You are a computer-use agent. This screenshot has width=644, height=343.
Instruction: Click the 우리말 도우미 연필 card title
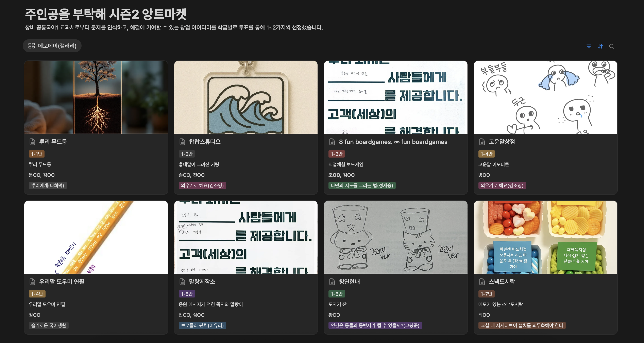click(x=62, y=282)
